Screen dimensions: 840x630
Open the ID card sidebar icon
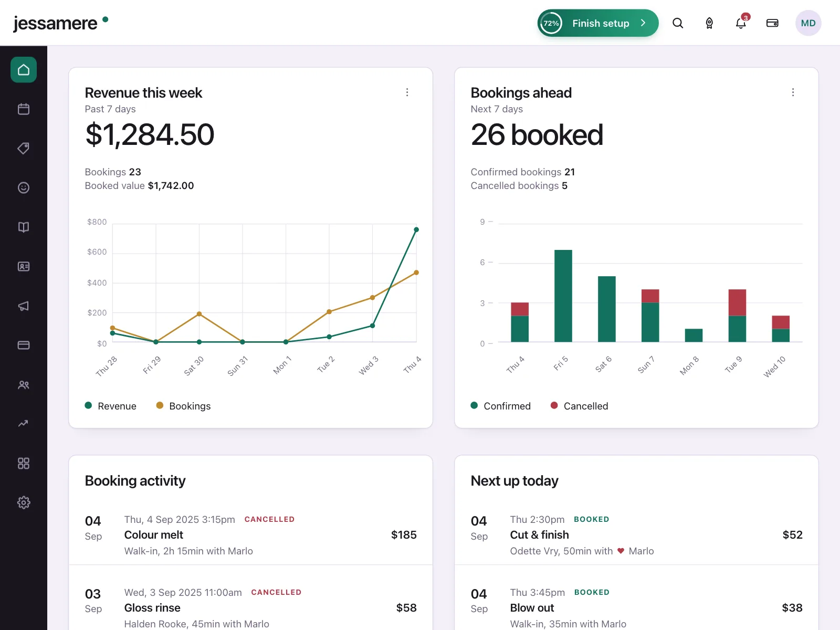point(24,267)
